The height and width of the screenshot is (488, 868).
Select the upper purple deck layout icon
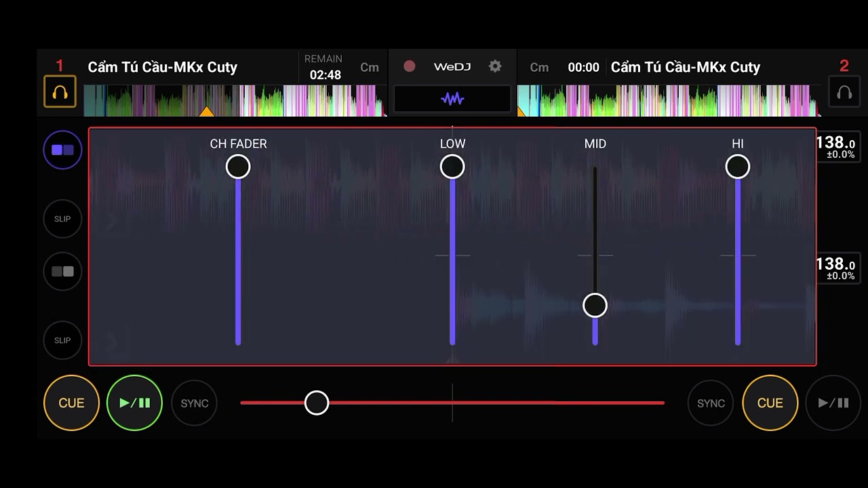click(x=62, y=150)
